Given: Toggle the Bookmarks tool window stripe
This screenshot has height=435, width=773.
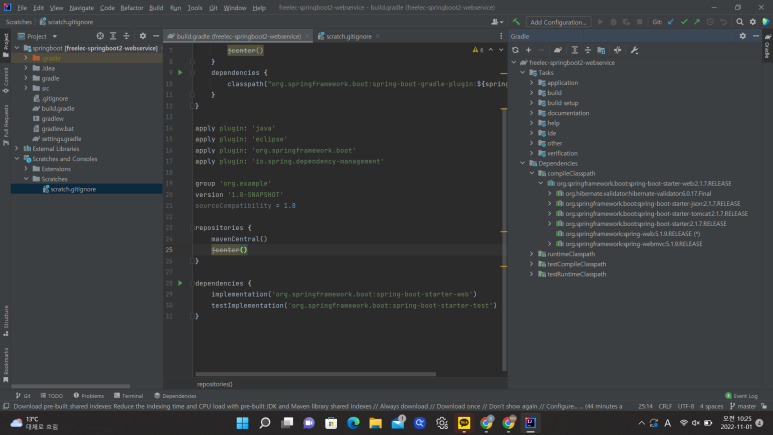Looking at the screenshot, I should pos(5,365).
